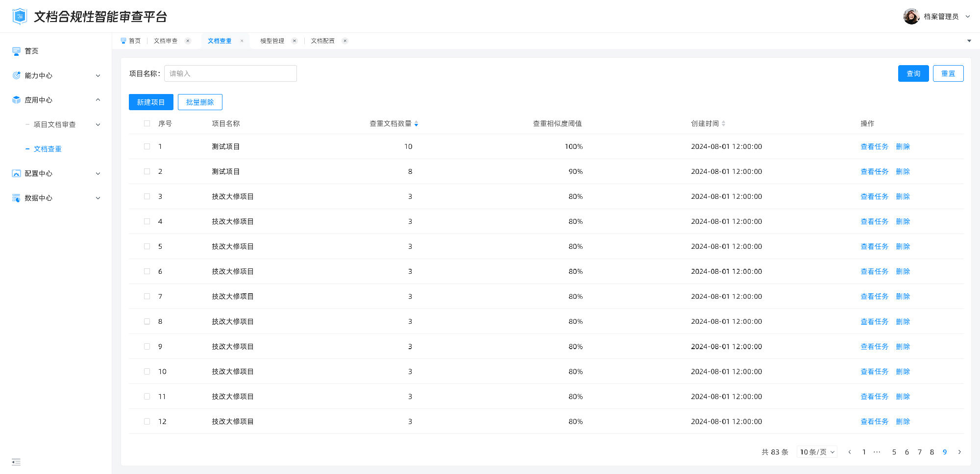Collapse the 应用中心 submenu chevron
The width and height of the screenshot is (980, 474).
(98, 100)
